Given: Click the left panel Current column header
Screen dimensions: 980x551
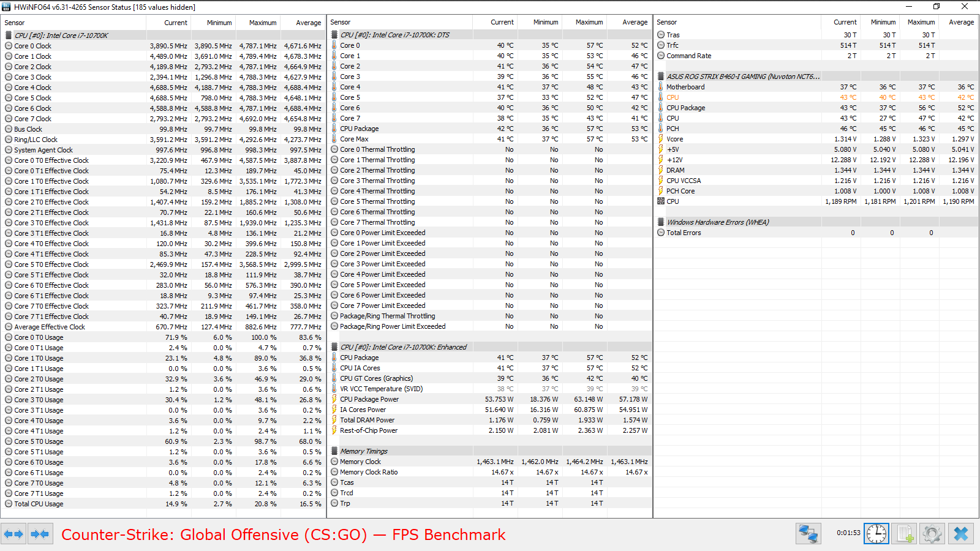Looking at the screenshot, I should pos(168,23).
